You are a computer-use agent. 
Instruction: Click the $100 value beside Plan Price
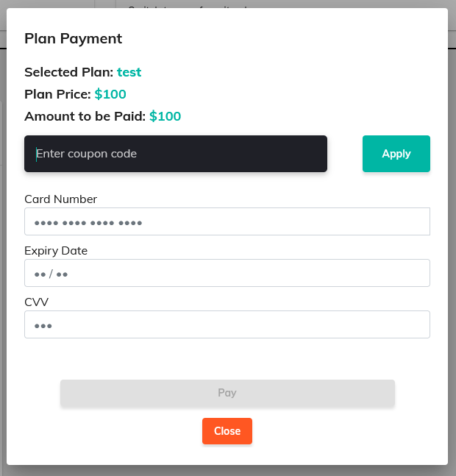110,94
